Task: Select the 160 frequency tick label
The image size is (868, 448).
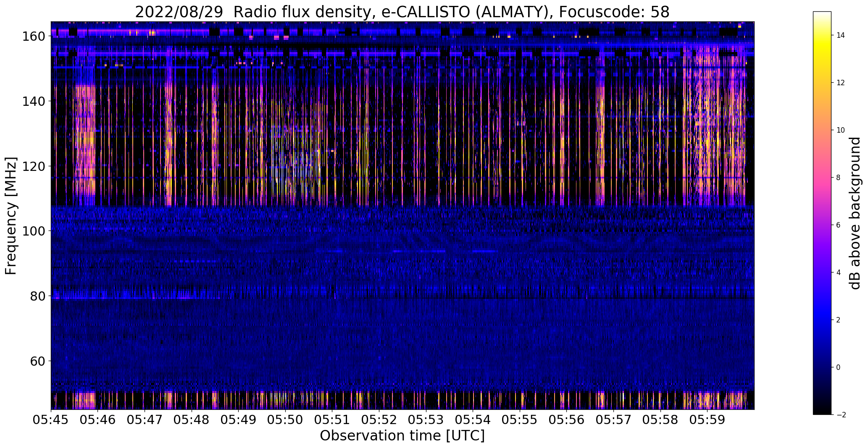Action: coord(33,36)
